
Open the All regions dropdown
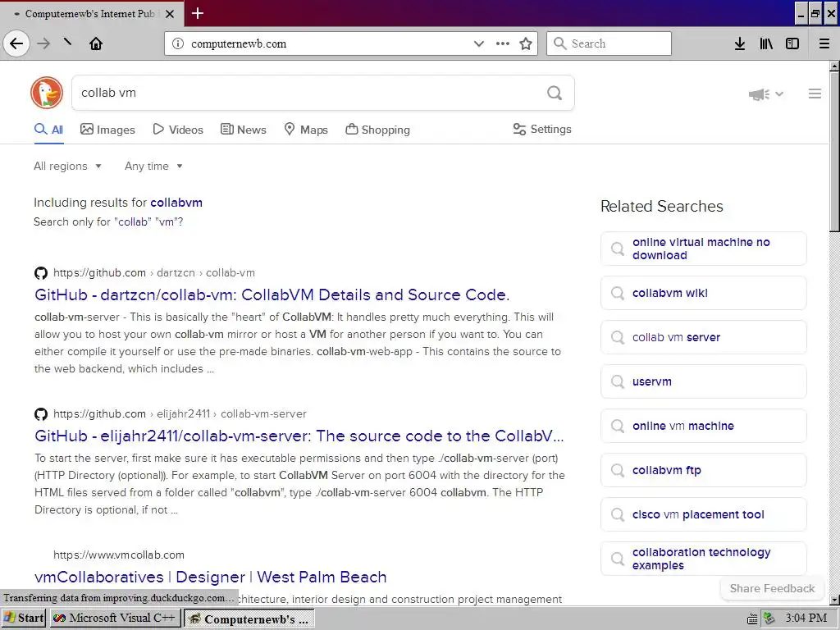click(x=67, y=166)
